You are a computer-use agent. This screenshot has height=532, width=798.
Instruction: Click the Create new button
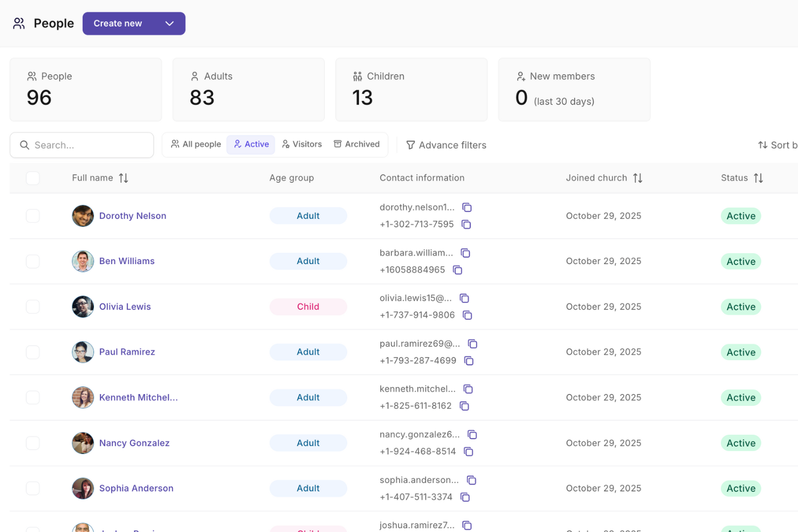[x=118, y=23]
